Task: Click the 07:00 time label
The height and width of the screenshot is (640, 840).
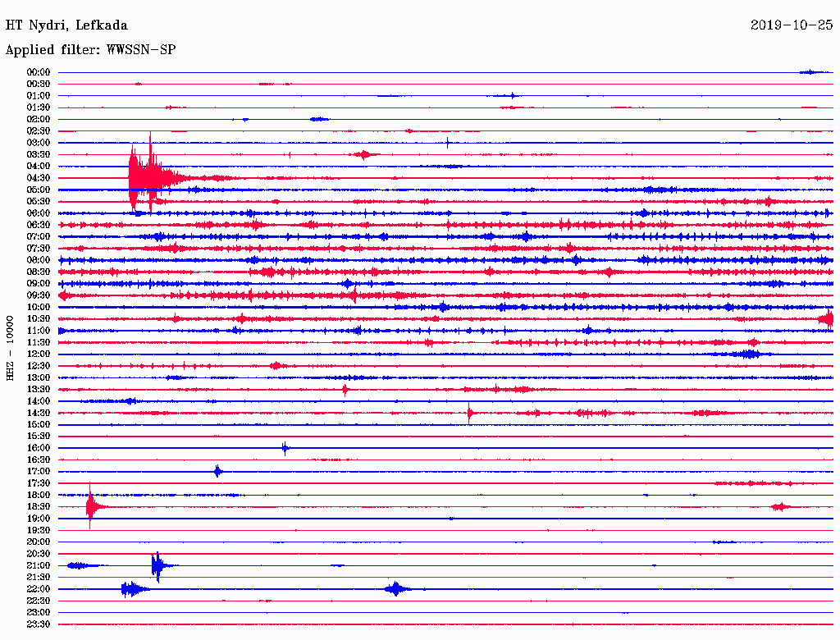Action: point(38,236)
